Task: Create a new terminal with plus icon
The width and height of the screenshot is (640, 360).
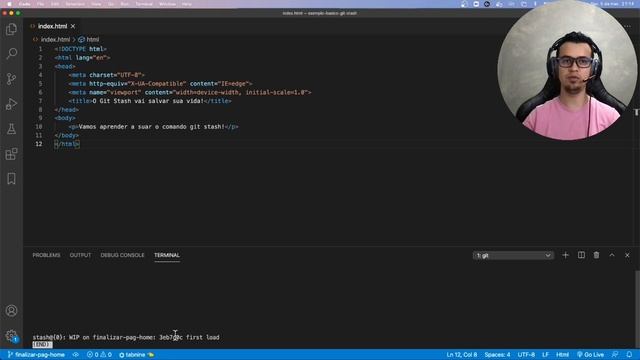Action: [x=565, y=255]
